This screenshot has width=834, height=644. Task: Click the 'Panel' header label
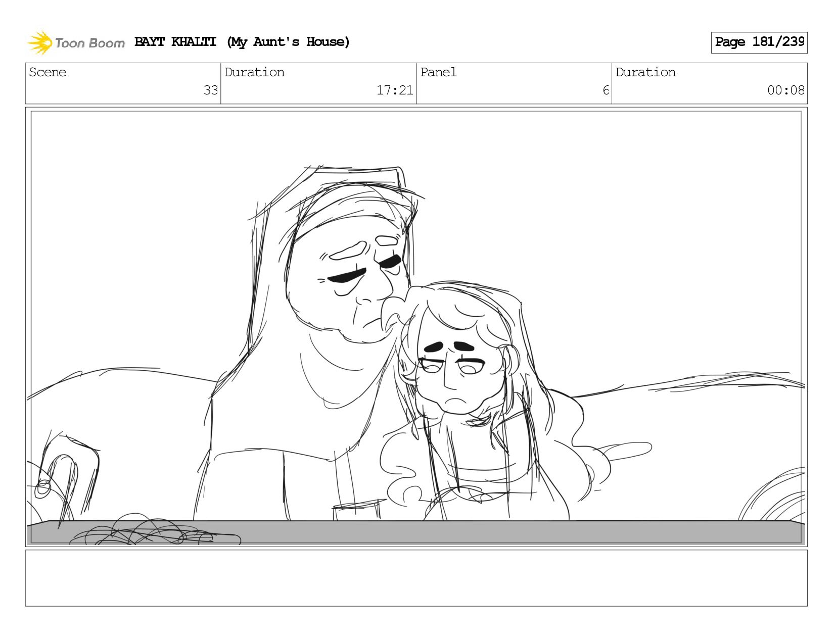coord(438,72)
